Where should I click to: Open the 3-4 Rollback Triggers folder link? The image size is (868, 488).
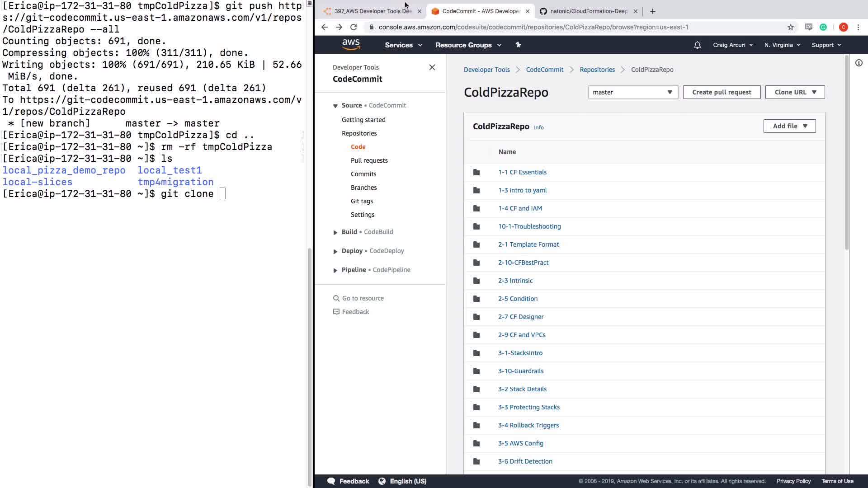tap(528, 425)
